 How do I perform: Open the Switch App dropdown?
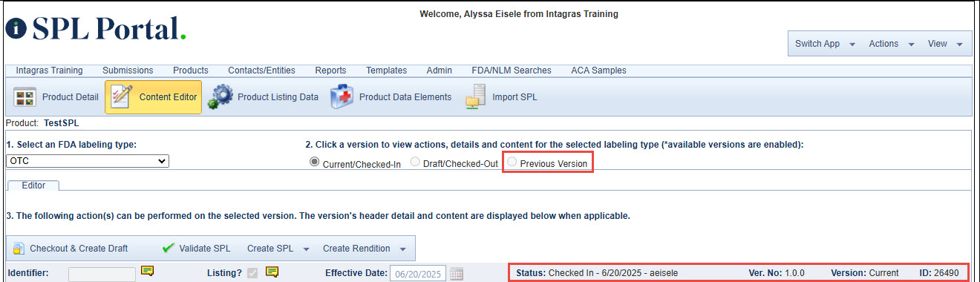click(x=825, y=44)
